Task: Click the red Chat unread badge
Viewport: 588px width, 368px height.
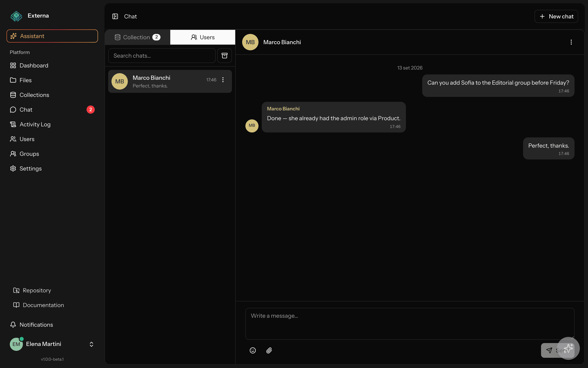Action: [91, 110]
